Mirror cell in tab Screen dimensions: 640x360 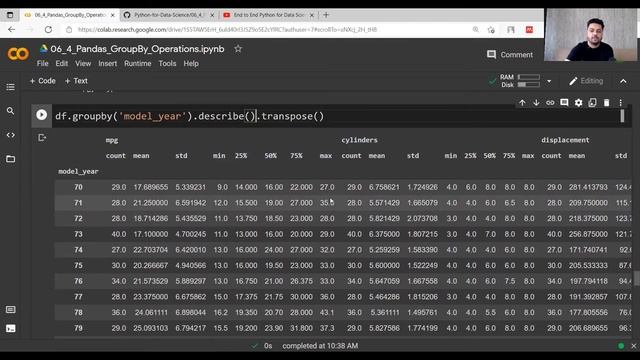coord(592,102)
